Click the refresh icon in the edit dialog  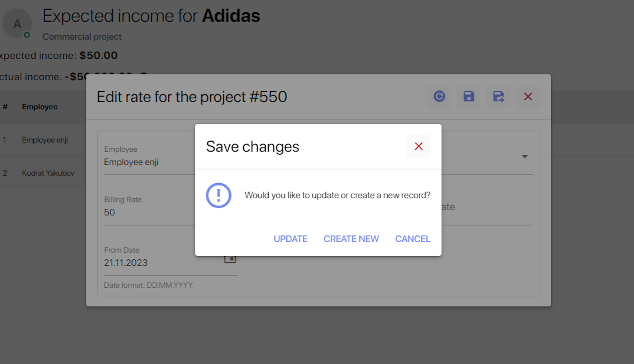[x=439, y=96]
